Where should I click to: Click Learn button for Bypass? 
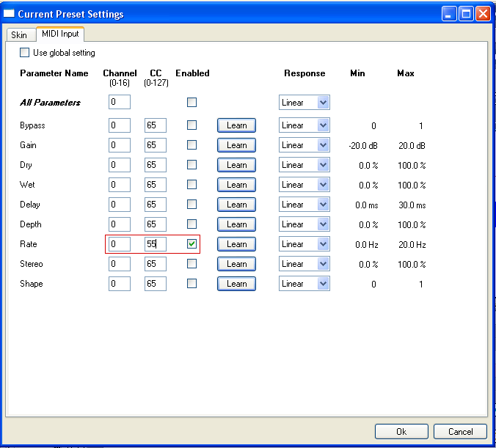(x=236, y=125)
